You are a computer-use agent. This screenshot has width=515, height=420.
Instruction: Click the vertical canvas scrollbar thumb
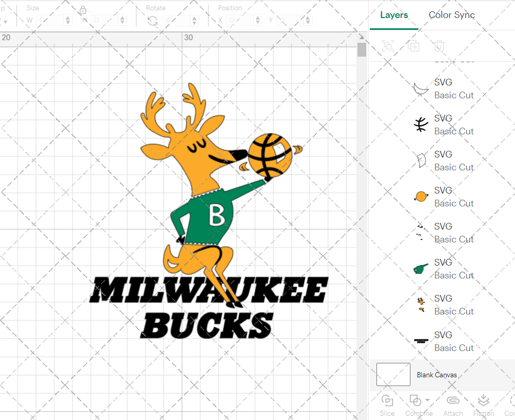coord(362,49)
